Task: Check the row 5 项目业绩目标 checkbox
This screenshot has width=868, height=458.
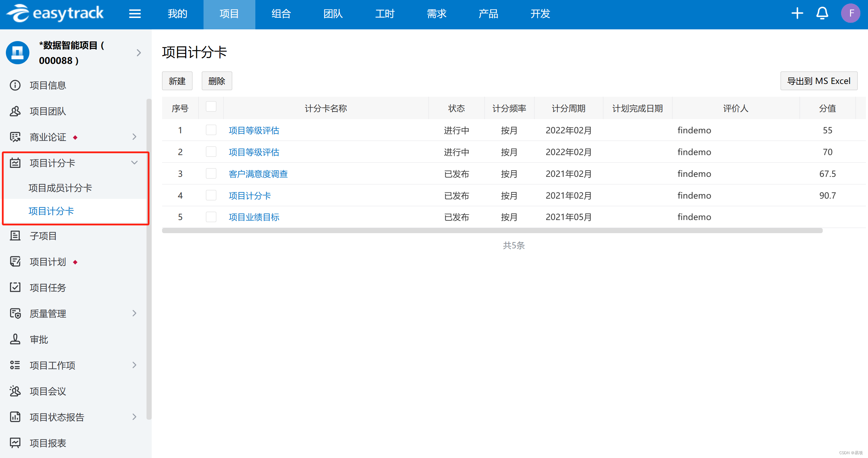Action: 211,217
